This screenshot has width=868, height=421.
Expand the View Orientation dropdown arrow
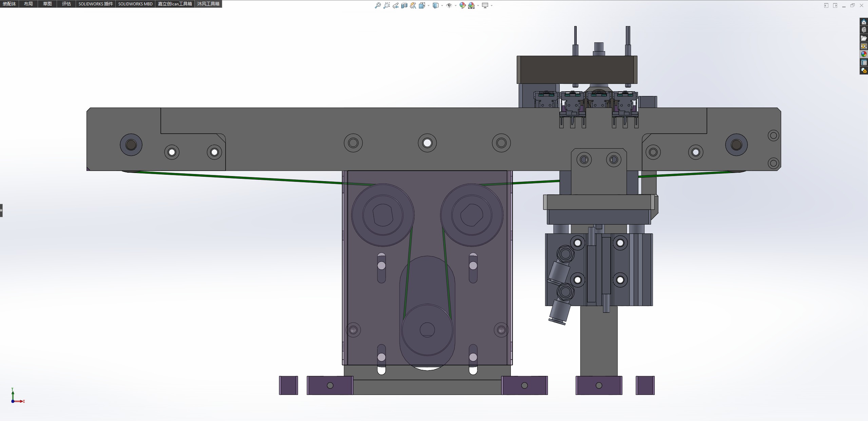pyautogui.click(x=429, y=5)
